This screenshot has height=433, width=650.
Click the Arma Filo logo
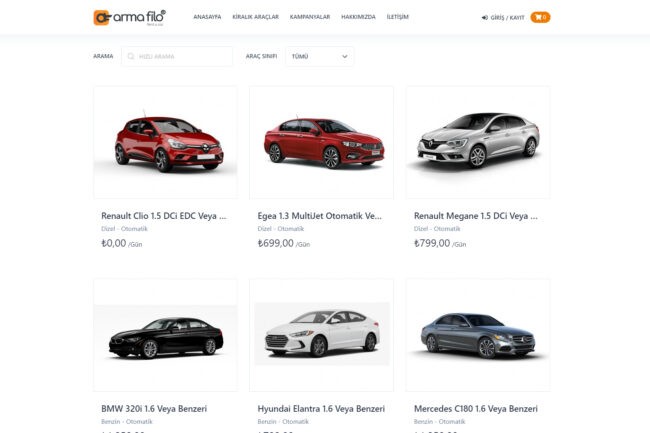tap(130, 17)
